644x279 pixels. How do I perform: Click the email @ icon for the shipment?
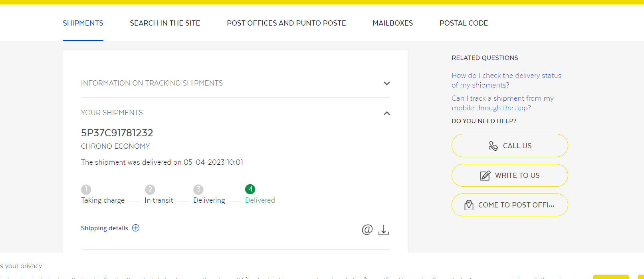pyautogui.click(x=367, y=229)
